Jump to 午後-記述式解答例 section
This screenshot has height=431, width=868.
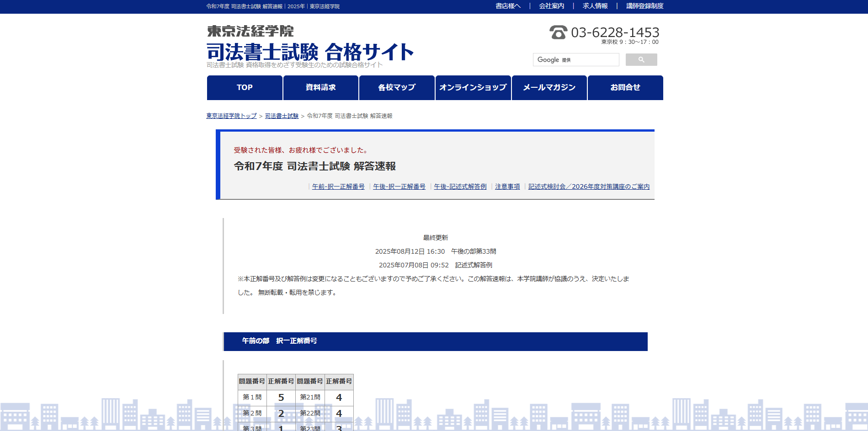tap(460, 186)
